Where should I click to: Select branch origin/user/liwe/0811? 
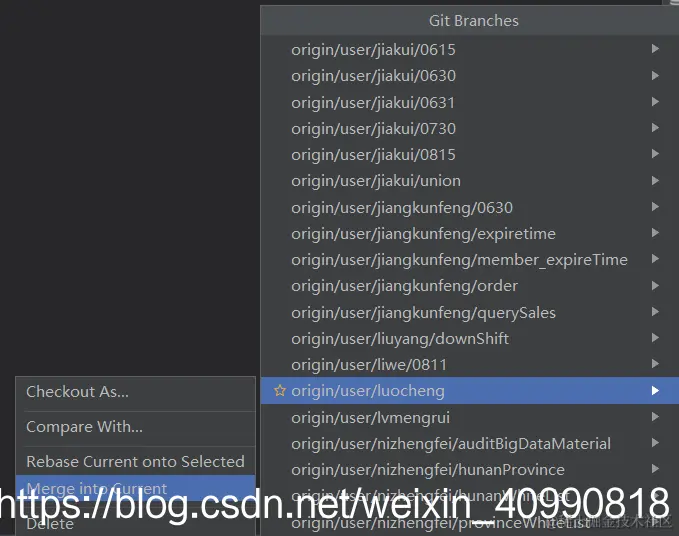point(470,365)
